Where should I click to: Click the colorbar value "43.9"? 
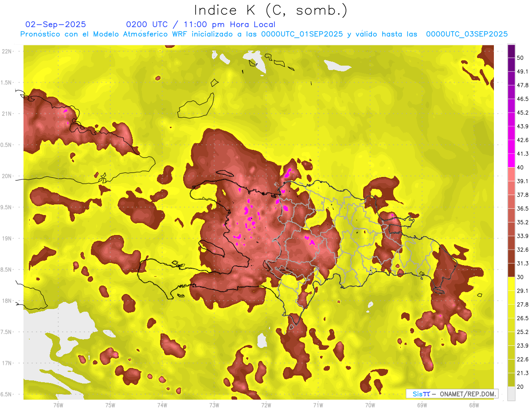(522, 126)
